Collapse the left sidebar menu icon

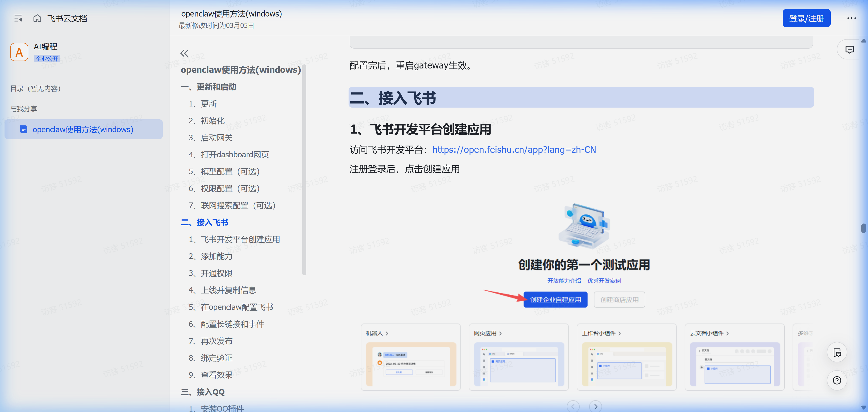point(18,18)
